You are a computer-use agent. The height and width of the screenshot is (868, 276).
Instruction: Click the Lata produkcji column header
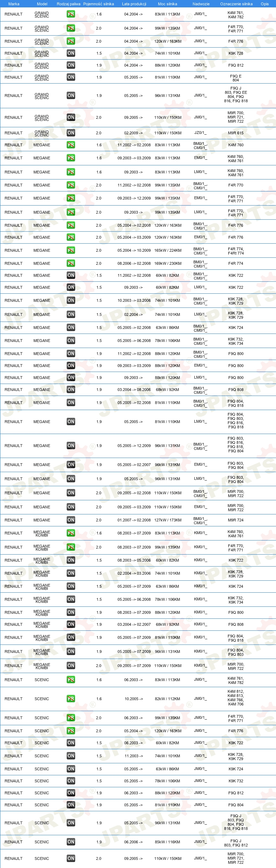pos(134,4)
